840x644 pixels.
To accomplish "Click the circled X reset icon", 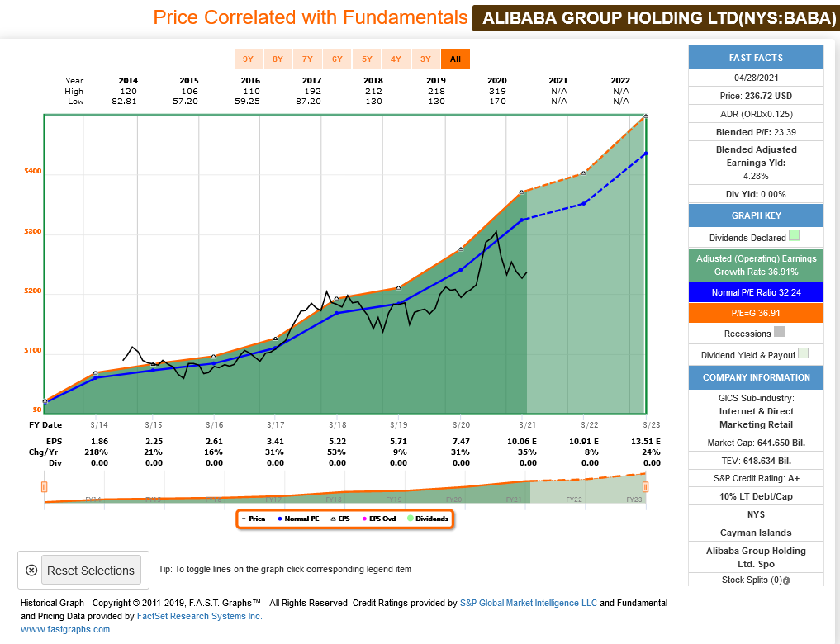I will [31, 571].
